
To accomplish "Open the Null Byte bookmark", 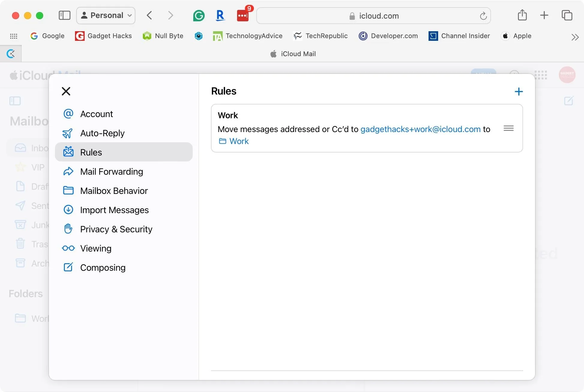I will [x=163, y=36].
